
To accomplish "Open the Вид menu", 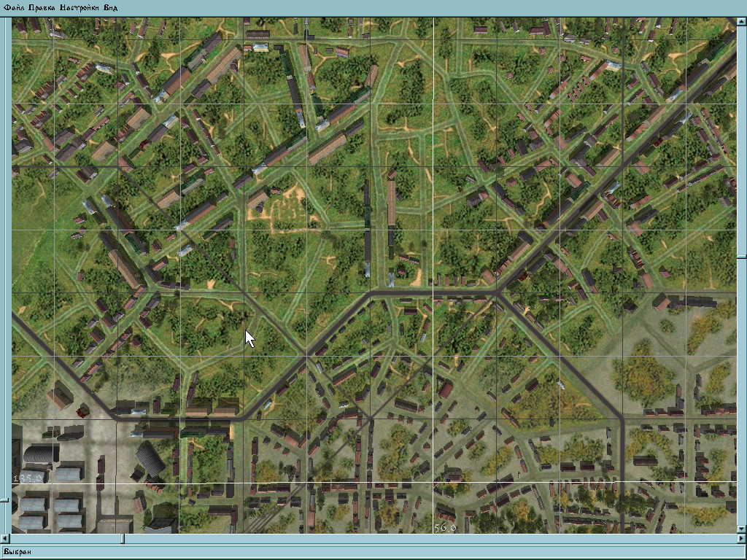I will [x=111, y=7].
